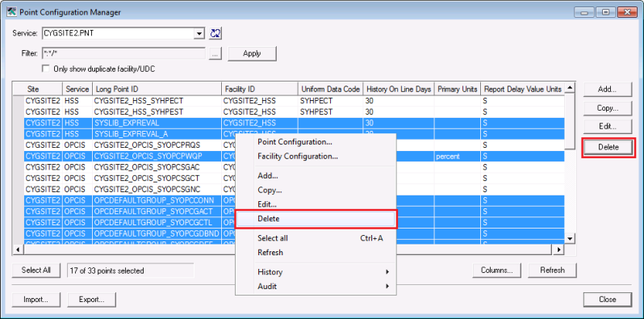Viewport: 644px width, 319px height.
Task: Click the Point Configuration Manager title bar icon
Action: 11,12
